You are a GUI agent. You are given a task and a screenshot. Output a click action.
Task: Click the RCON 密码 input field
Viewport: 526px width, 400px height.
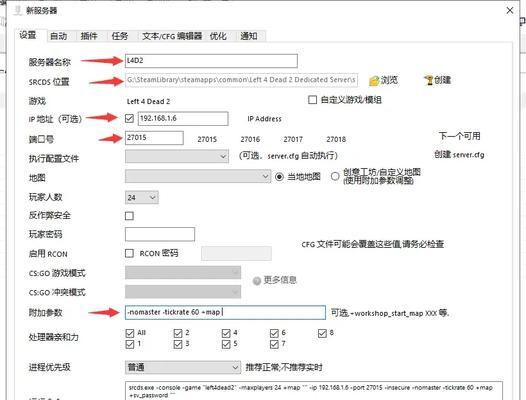(236, 253)
